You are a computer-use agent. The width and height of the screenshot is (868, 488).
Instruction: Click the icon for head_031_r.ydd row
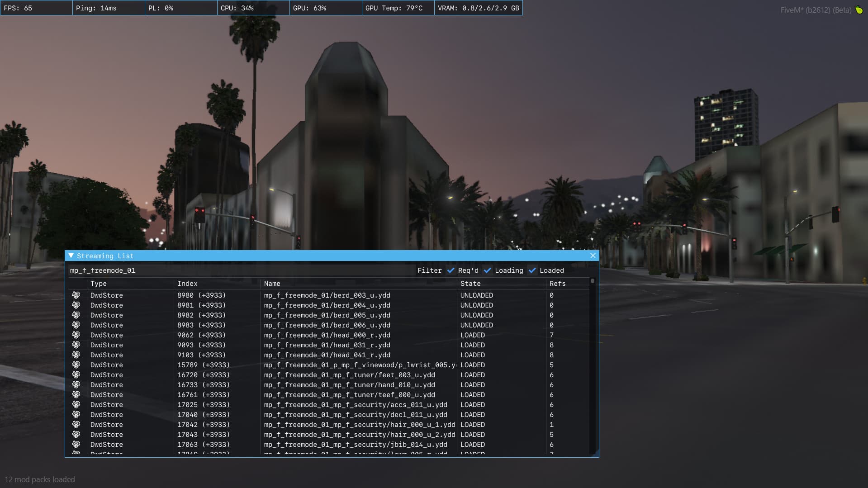click(76, 345)
